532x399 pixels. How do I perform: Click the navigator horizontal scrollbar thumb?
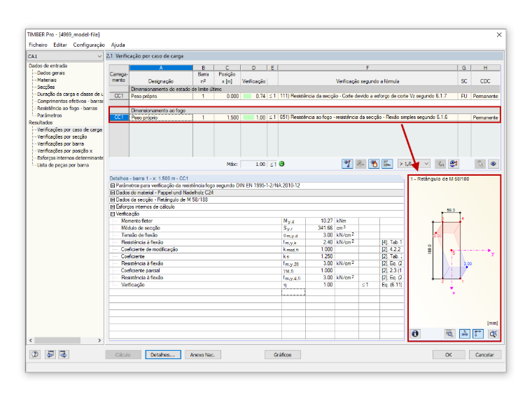[57, 340]
